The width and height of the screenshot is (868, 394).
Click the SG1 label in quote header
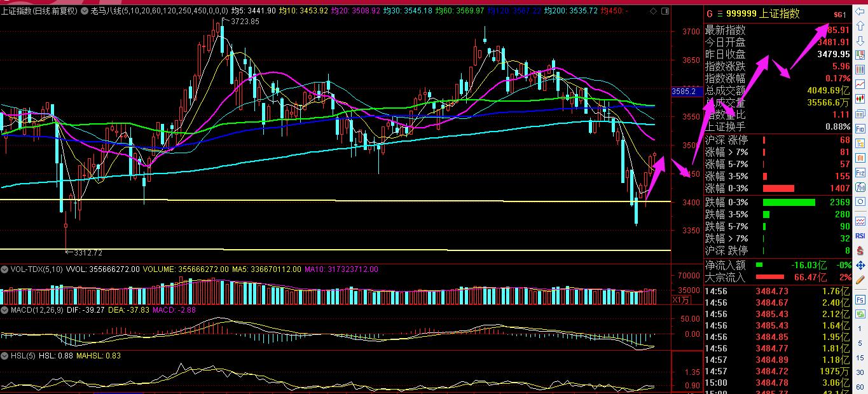pyautogui.click(x=840, y=15)
